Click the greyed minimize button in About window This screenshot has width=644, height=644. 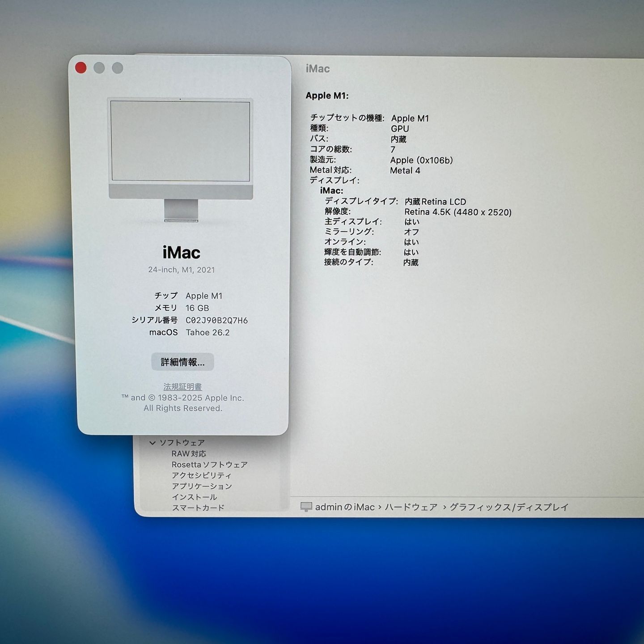[x=99, y=68]
